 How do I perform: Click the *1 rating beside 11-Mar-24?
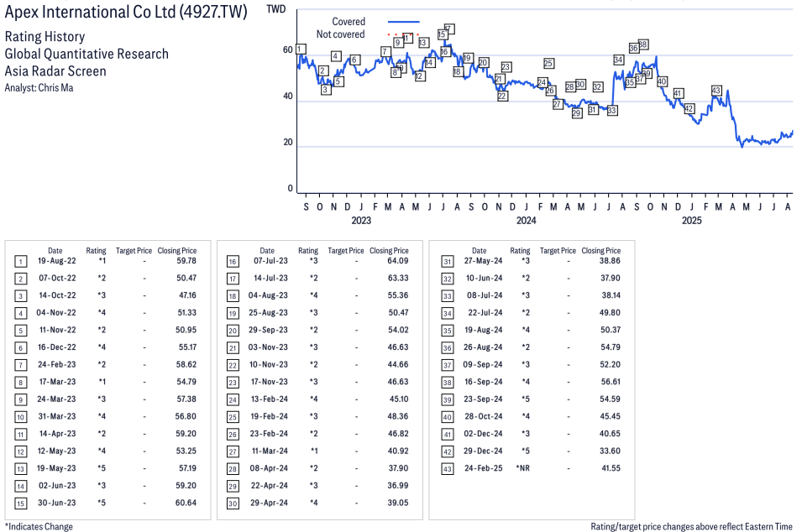click(314, 451)
